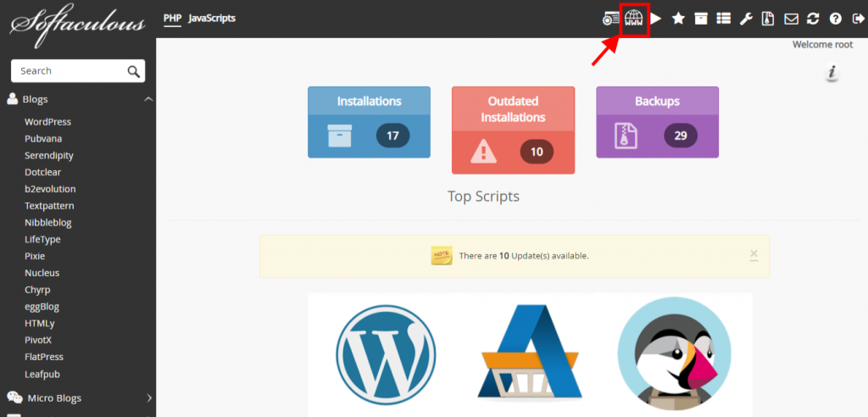Open eggBlog in the Blogs list
This screenshot has height=417, width=868.
coord(42,307)
